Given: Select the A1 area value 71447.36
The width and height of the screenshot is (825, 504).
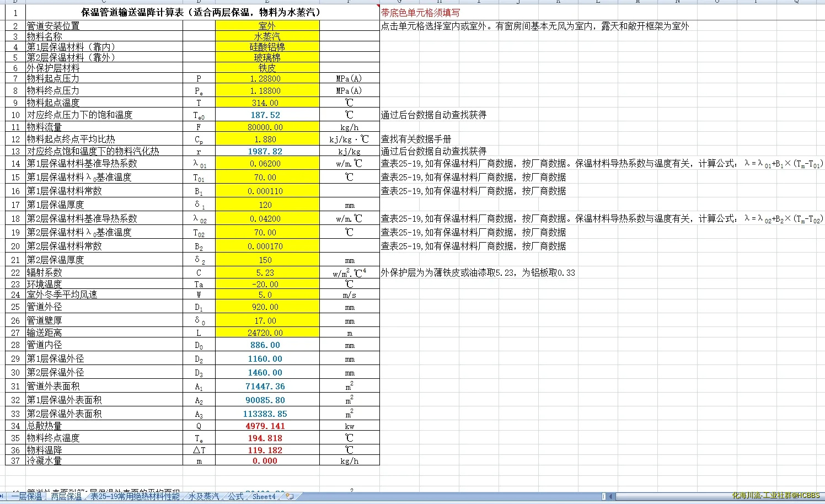Looking at the screenshot, I should click(x=267, y=386).
